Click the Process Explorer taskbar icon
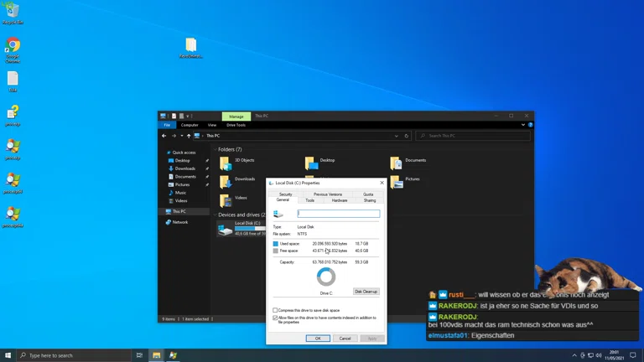Viewport: 644px width, 362px height. click(x=173, y=355)
